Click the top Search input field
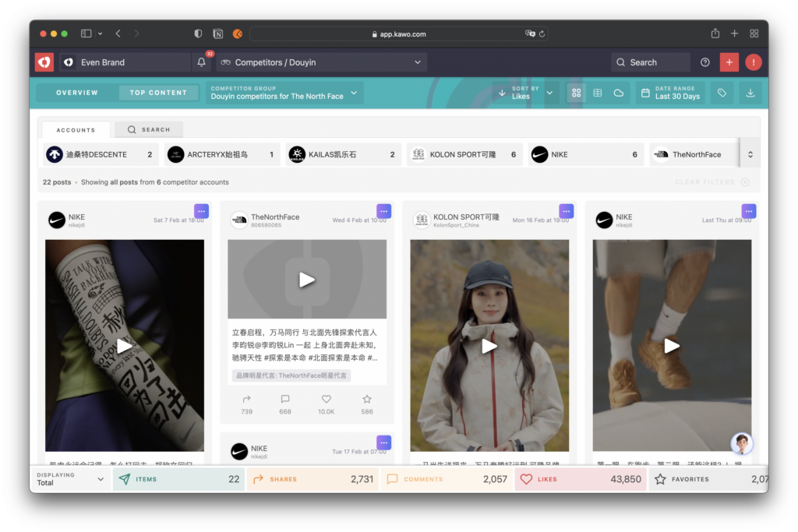The height and width of the screenshot is (532, 798). pyautogui.click(x=651, y=62)
